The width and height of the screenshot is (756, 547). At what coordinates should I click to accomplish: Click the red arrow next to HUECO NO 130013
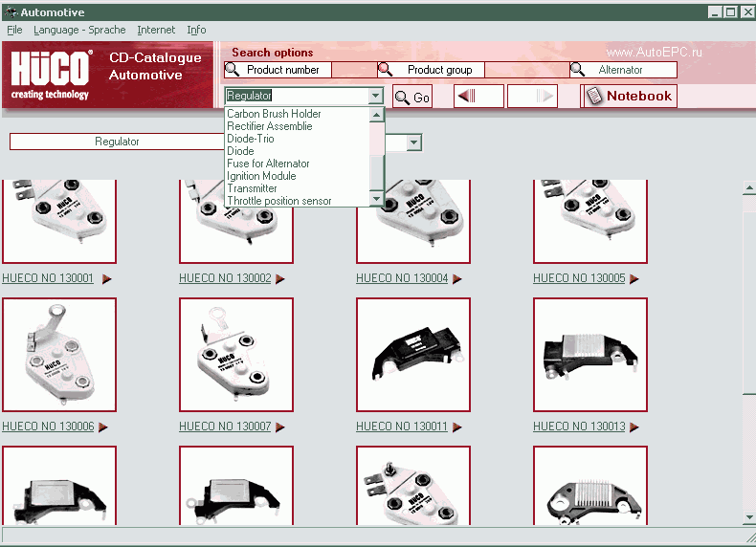coord(634,427)
